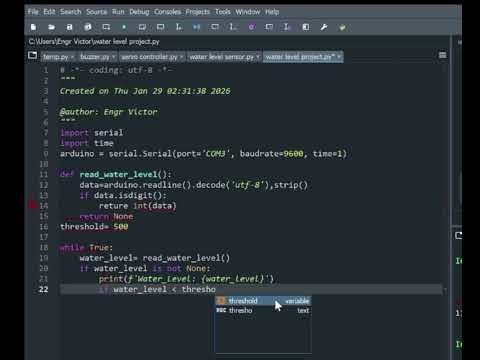The width and height of the screenshot is (480, 360).
Task: Maximize current pane toolbar icon
Action: [x=306, y=27]
